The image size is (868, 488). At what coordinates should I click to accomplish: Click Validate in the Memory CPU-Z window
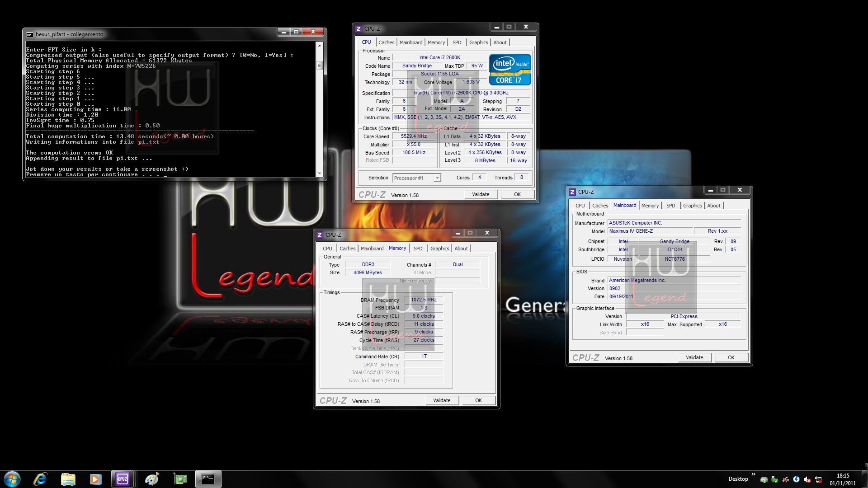point(442,400)
